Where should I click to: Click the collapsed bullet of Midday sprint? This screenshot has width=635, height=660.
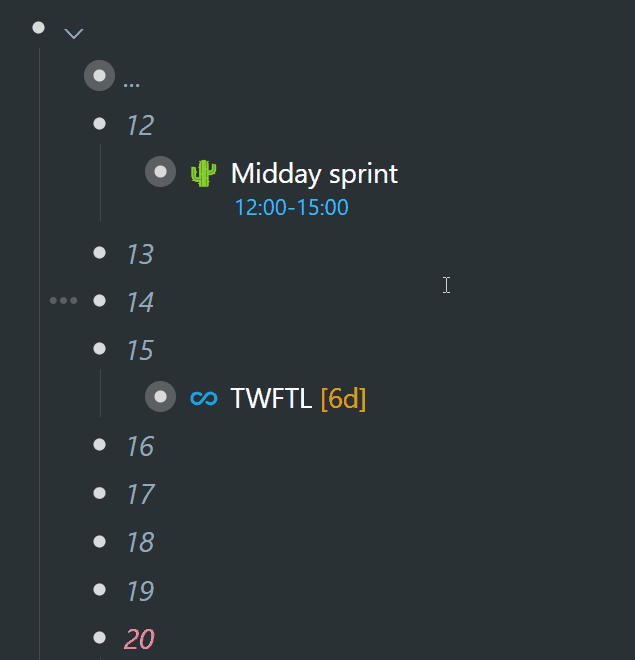(x=160, y=172)
